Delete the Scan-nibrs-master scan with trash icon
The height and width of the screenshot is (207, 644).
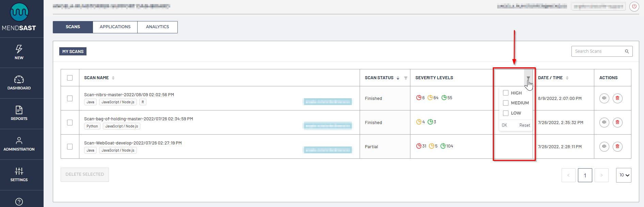click(x=617, y=98)
